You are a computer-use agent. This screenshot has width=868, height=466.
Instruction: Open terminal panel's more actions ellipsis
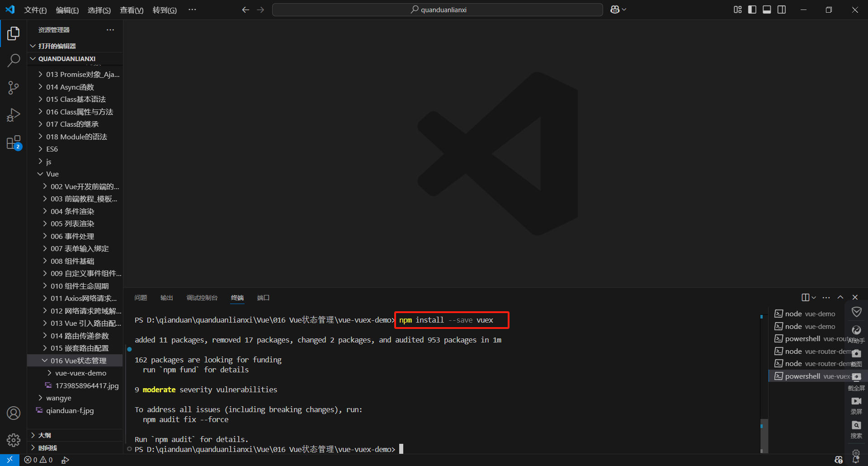[826, 297]
